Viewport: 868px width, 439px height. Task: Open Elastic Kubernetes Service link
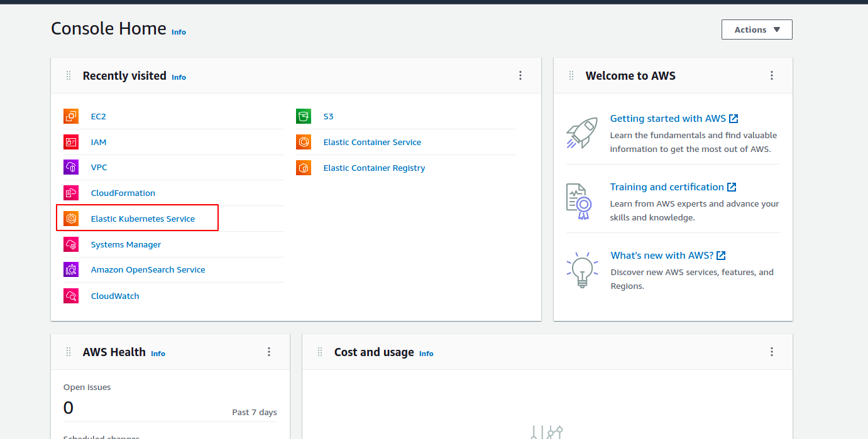[x=143, y=219]
